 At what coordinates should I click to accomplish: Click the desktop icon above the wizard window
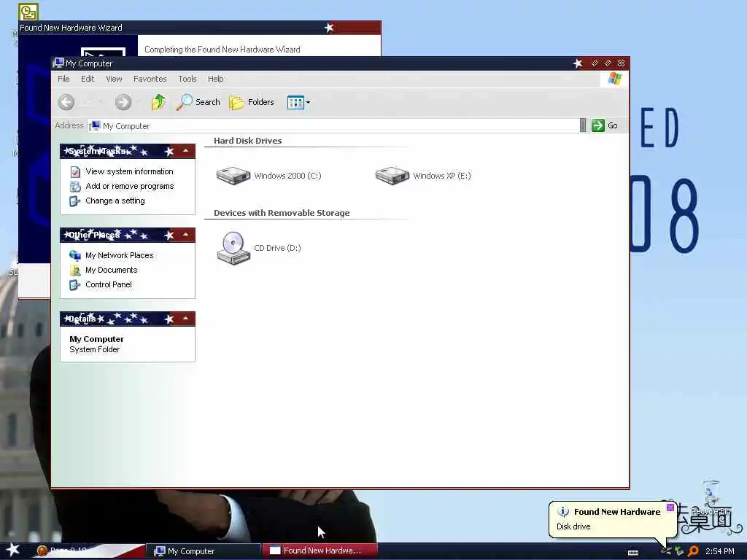(x=28, y=12)
